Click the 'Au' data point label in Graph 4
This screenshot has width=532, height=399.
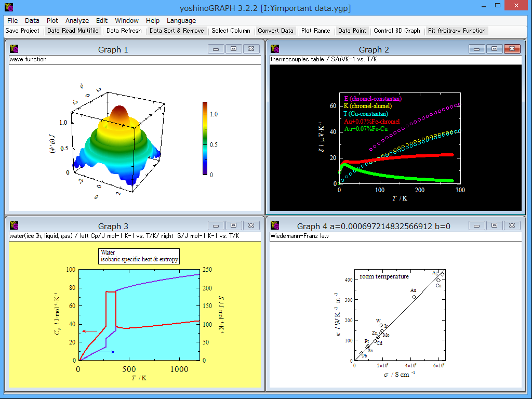[x=413, y=290]
